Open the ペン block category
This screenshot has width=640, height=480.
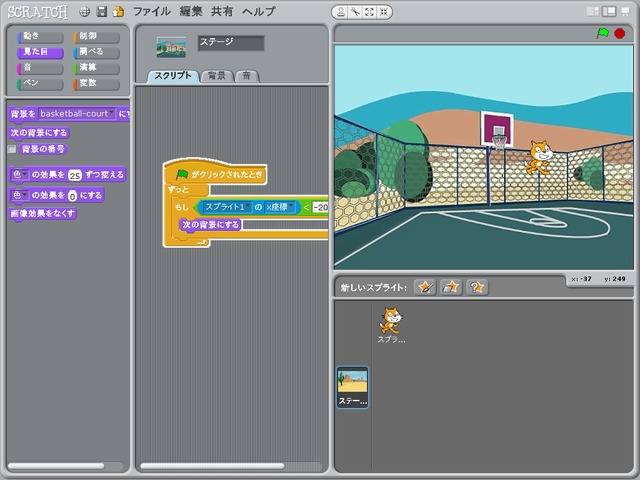[x=40, y=83]
